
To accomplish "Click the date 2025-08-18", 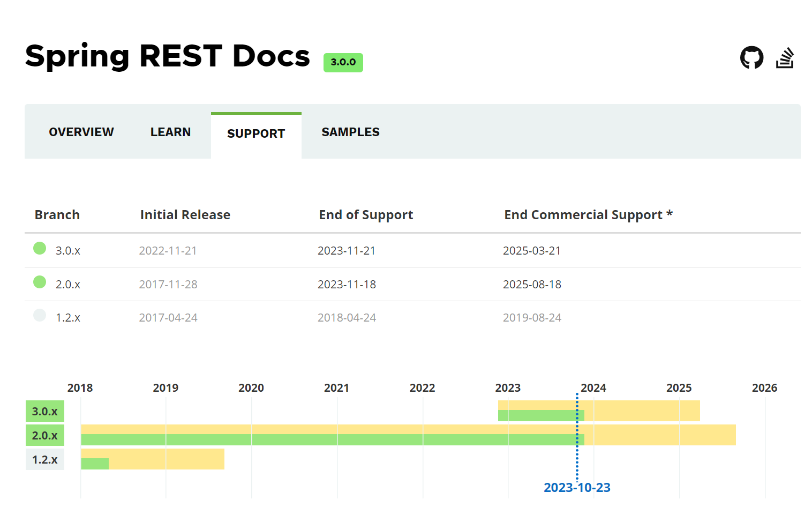I will [x=532, y=285].
